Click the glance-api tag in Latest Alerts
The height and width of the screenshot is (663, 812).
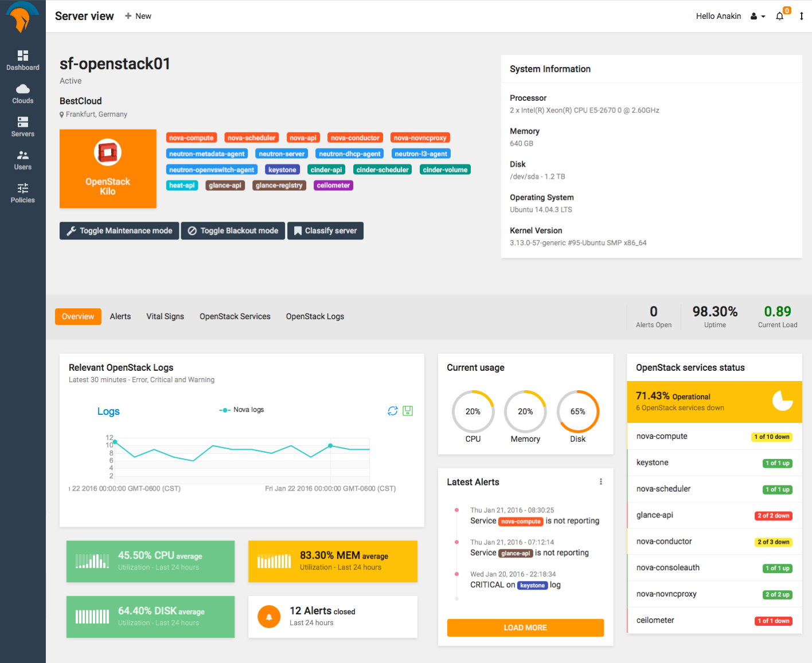(516, 554)
